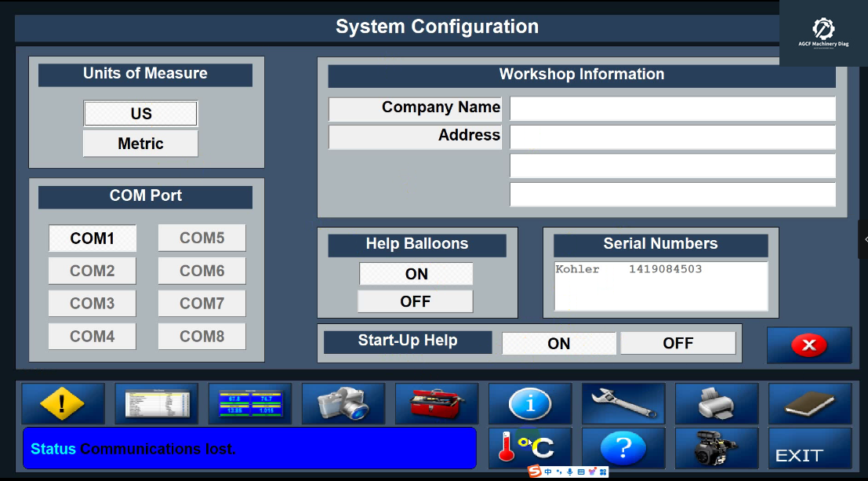Open help with the question mark icon

pyautogui.click(x=623, y=448)
